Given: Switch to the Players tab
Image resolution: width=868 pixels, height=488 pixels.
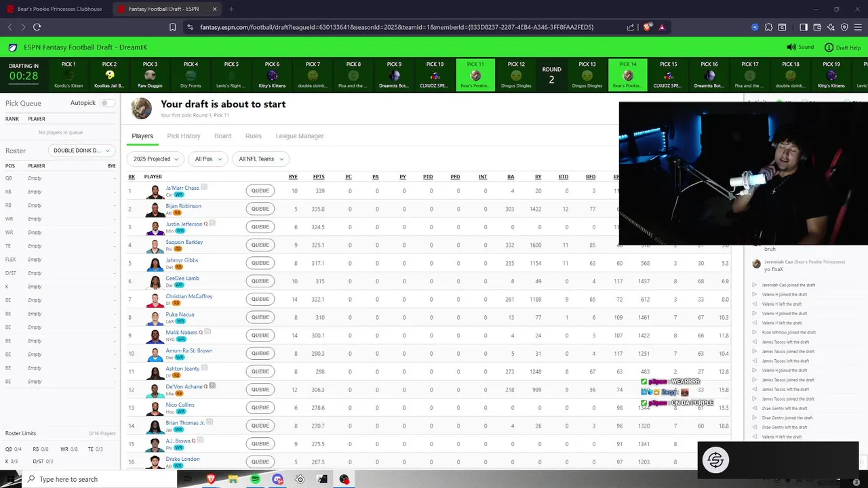Looking at the screenshot, I should pos(142,136).
